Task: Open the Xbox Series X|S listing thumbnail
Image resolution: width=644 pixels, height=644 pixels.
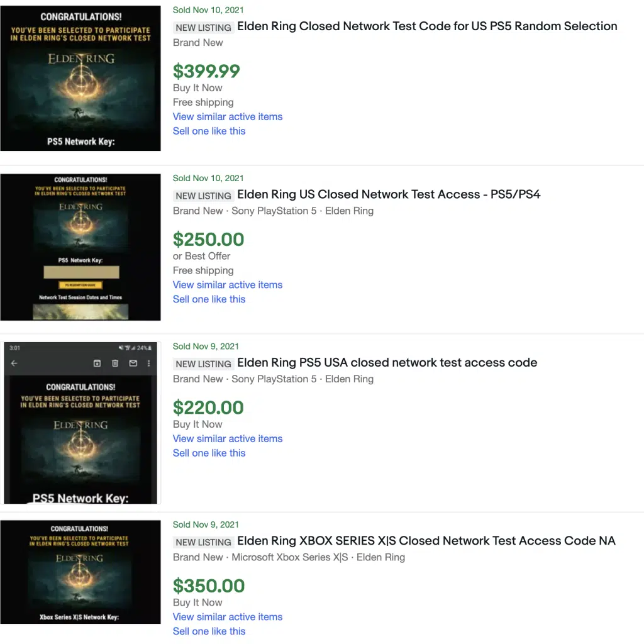Action: [80, 572]
